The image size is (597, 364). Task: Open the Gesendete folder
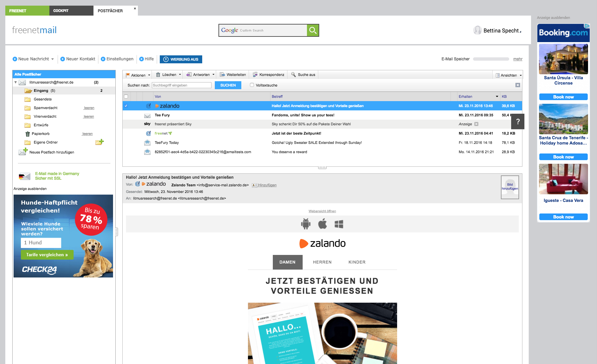tap(42, 99)
